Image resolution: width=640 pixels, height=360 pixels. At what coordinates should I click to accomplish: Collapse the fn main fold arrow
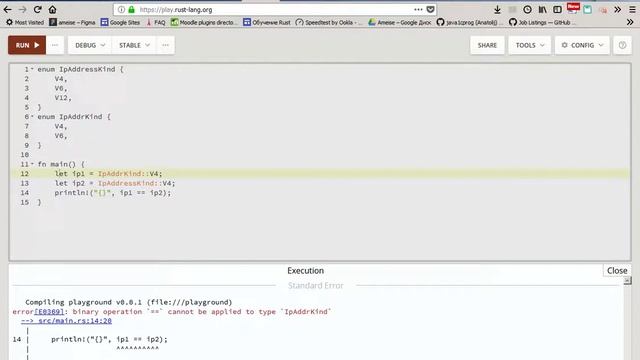(32, 164)
